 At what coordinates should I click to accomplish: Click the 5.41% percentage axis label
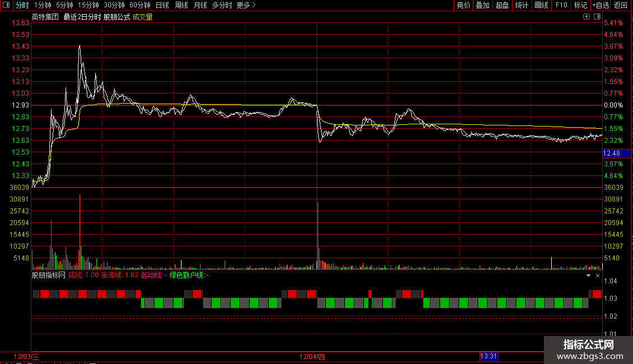pyautogui.click(x=613, y=23)
